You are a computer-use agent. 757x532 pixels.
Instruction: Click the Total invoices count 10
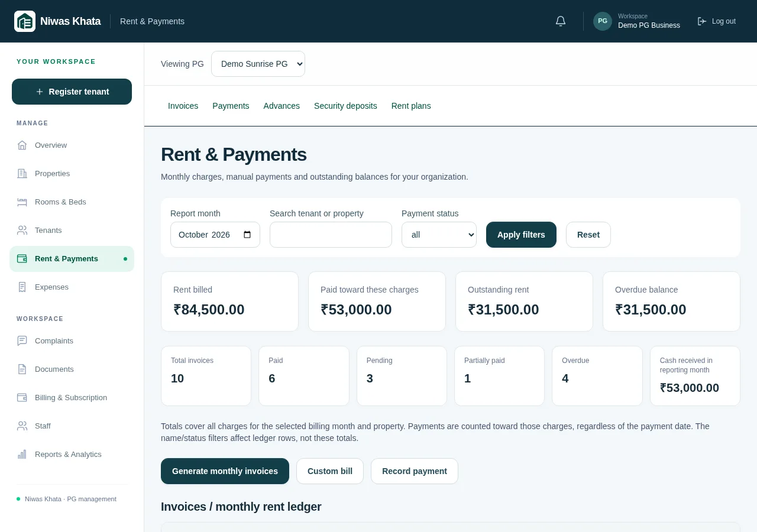tap(177, 378)
